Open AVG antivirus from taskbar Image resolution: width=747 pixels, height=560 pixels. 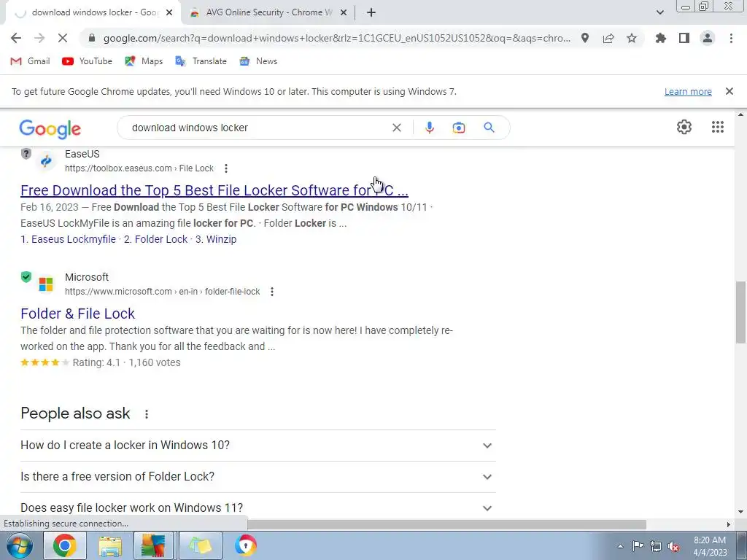(153, 545)
